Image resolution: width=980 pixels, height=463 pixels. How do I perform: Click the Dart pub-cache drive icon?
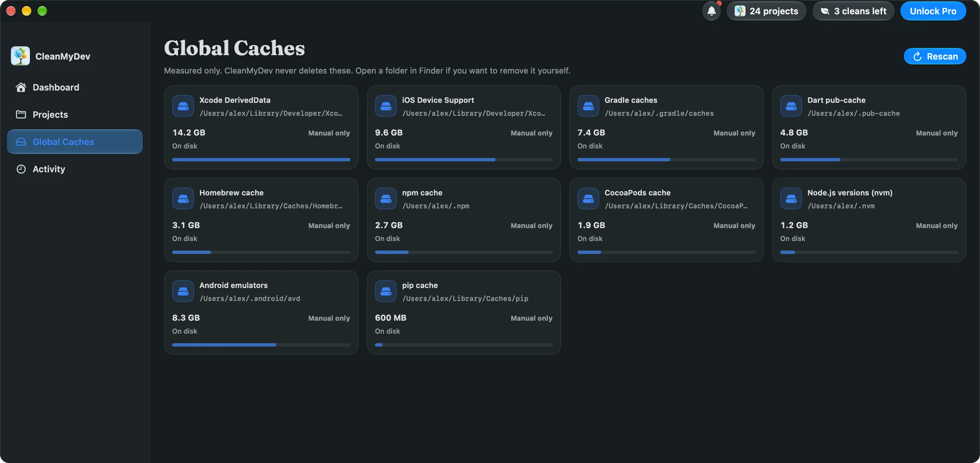click(791, 106)
